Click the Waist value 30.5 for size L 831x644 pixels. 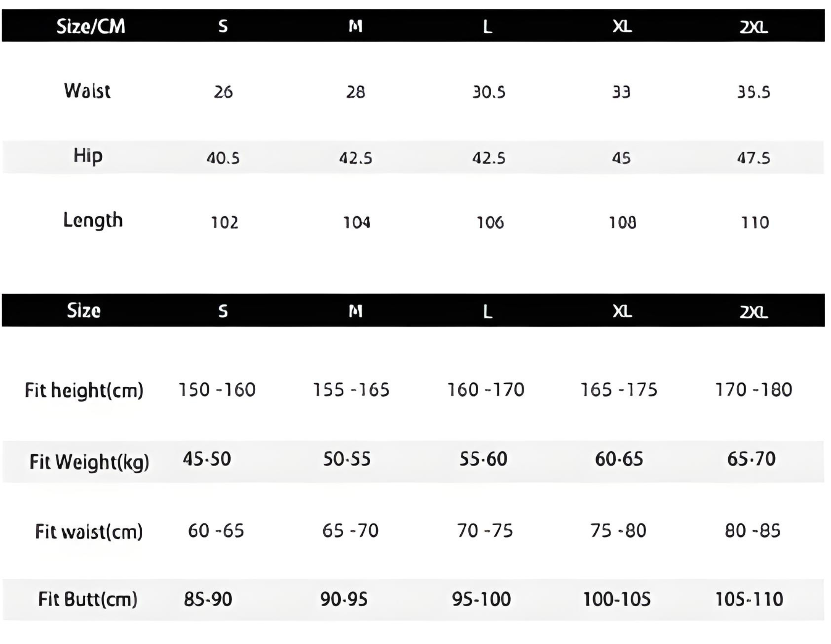tap(489, 92)
